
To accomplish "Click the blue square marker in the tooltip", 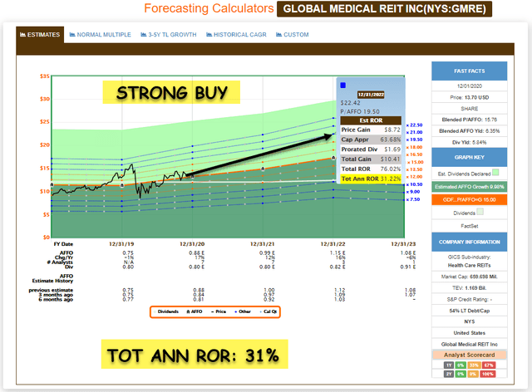I will tap(343, 85).
